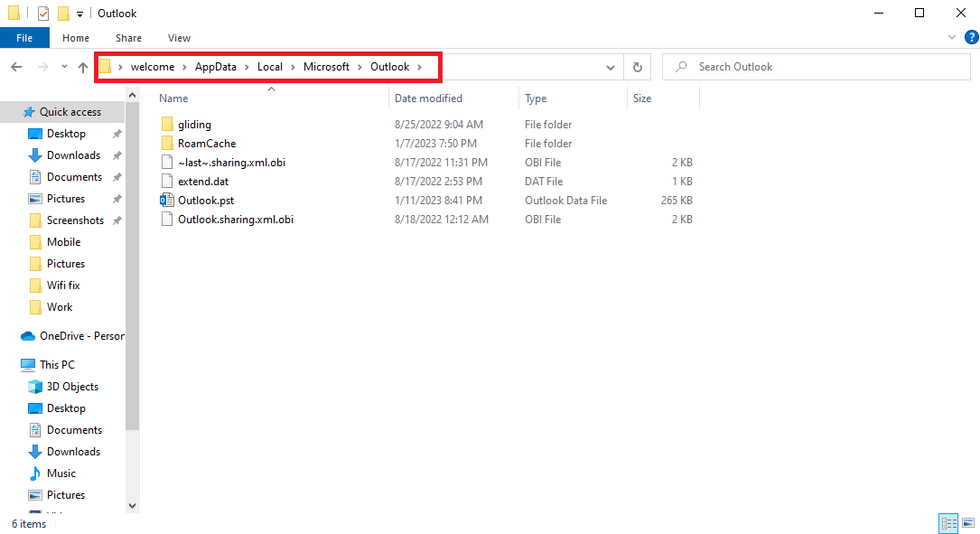Image resolution: width=980 pixels, height=534 pixels.
Task: Expand the ribbon with the chevron
Action: pyautogui.click(x=951, y=38)
